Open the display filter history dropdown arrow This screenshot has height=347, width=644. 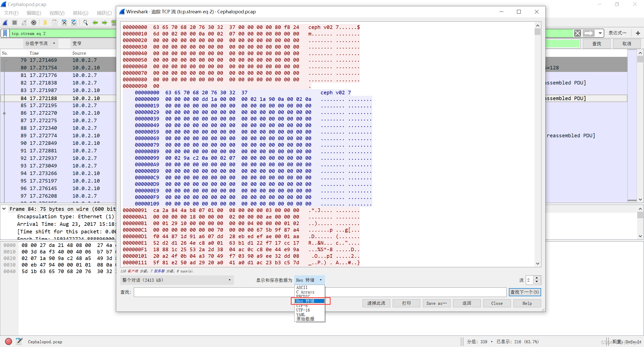(600, 33)
